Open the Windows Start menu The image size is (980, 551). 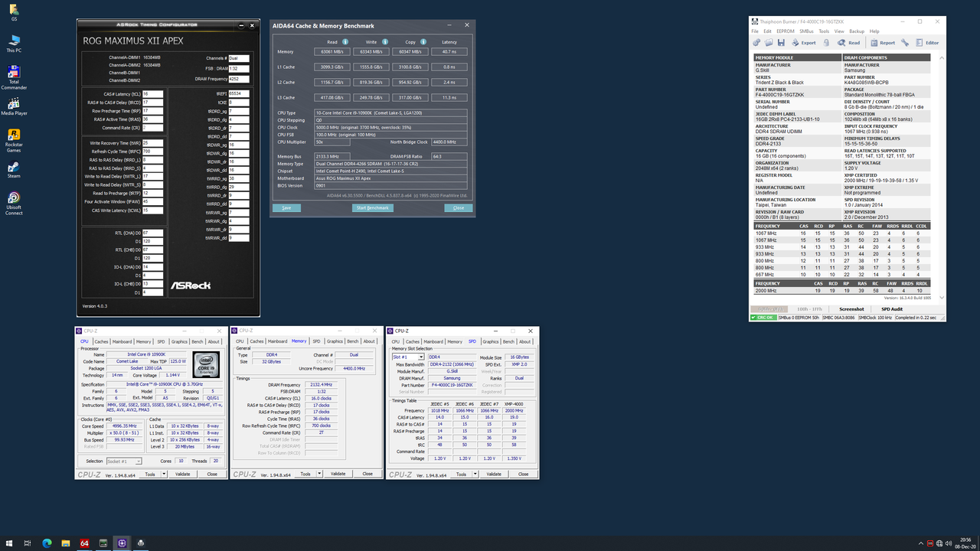[x=9, y=543]
